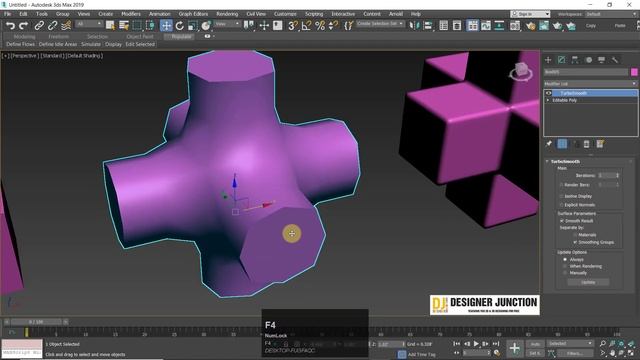Click the Bind to Space Warp icon
Image resolution: width=640 pixels, height=360 pixels.
[x=66, y=26]
